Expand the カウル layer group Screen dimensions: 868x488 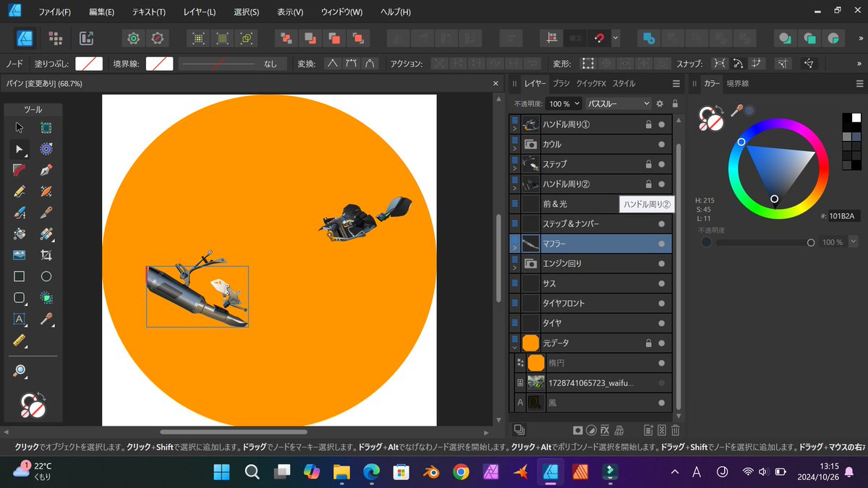[515, 149]
